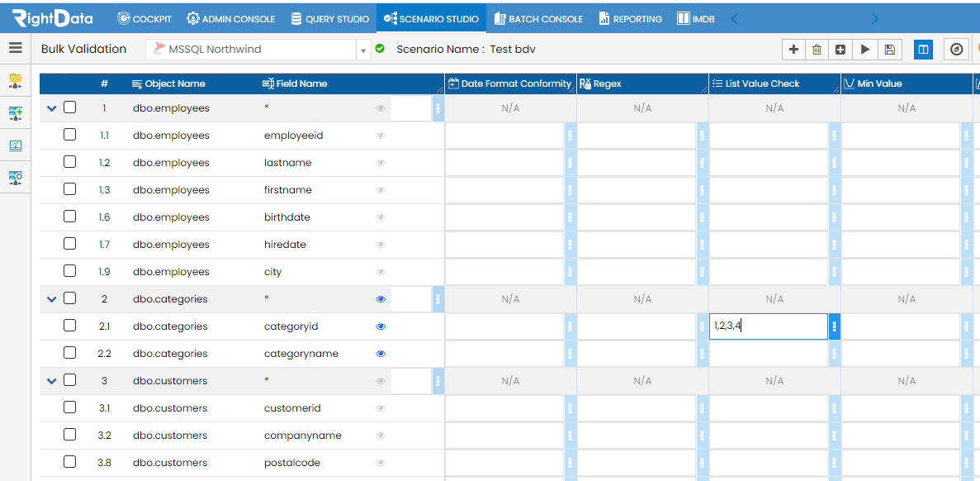This screenshot has width=980, height=481.
Task: Check the employeeid row checkbox
Action: point(70,135)
